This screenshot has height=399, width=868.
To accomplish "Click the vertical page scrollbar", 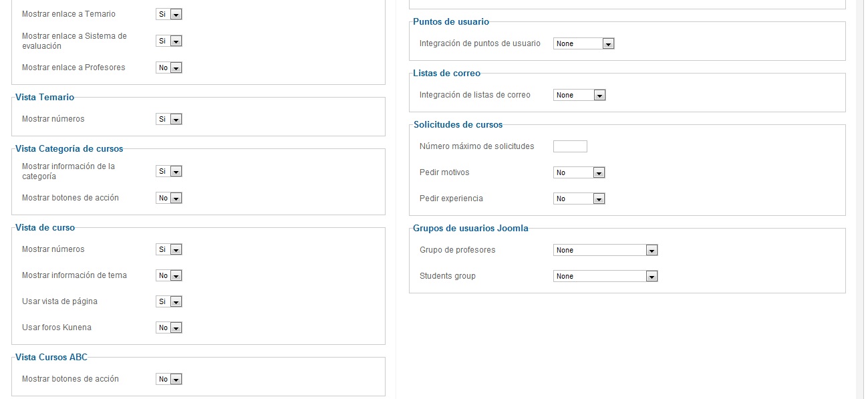I will pos(861,201).
